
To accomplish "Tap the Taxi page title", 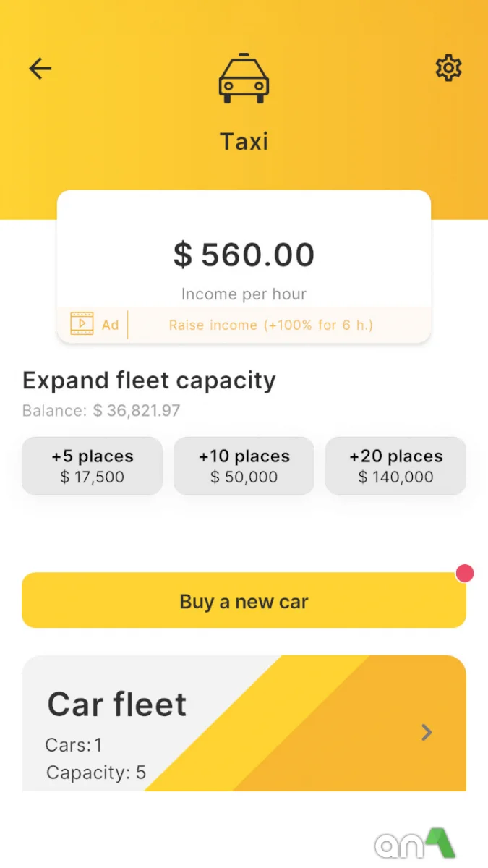I will 244,141.
